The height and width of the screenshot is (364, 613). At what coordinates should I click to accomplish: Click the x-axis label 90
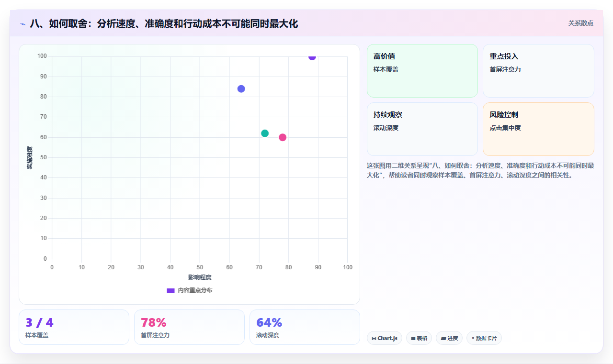point(318,267)
